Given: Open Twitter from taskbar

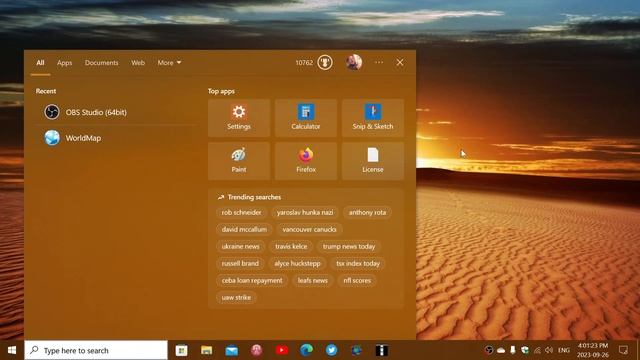Looking at the screenshot, I should pyautogui.click(x=331, y=350).
